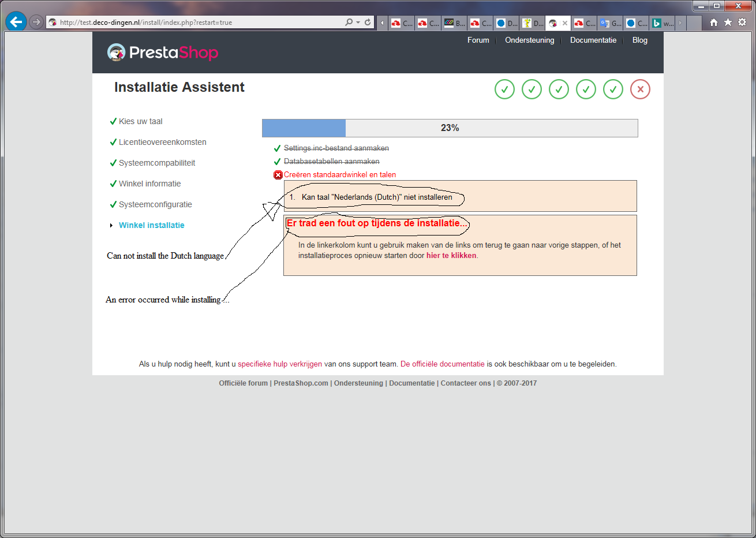Refresh the page using the reload icon

[368, 22]
